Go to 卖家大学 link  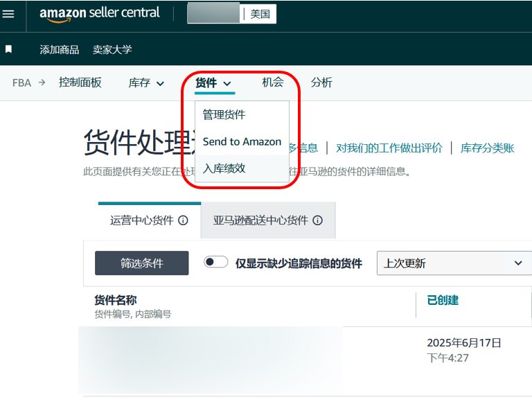112,49
